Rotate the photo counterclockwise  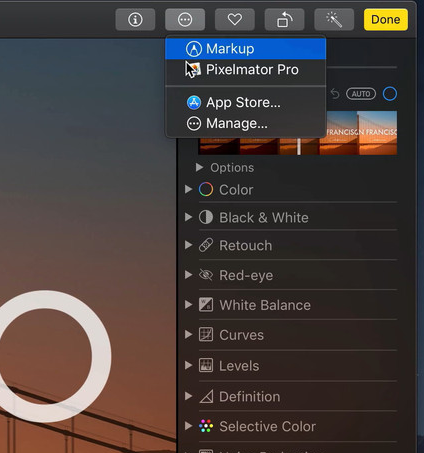click(284, 20)
